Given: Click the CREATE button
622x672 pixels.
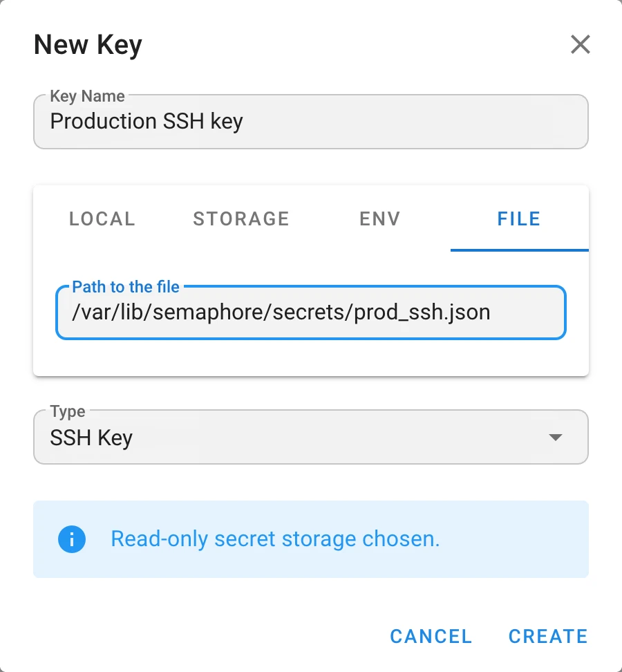Looking at the screenshot, I should point(548,637).
